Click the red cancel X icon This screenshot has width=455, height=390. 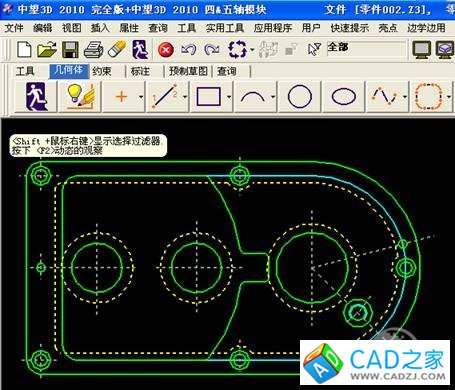(166, 50)
